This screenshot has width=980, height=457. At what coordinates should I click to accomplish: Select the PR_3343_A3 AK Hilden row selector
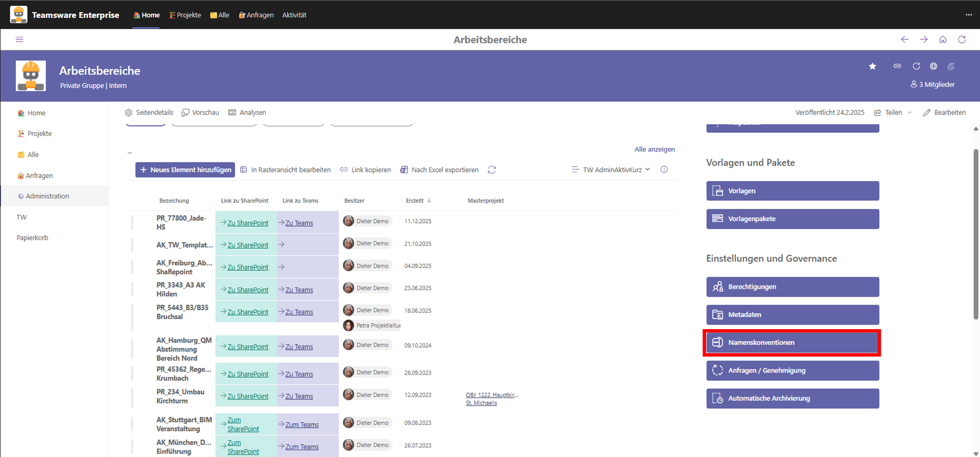(132, 289)
